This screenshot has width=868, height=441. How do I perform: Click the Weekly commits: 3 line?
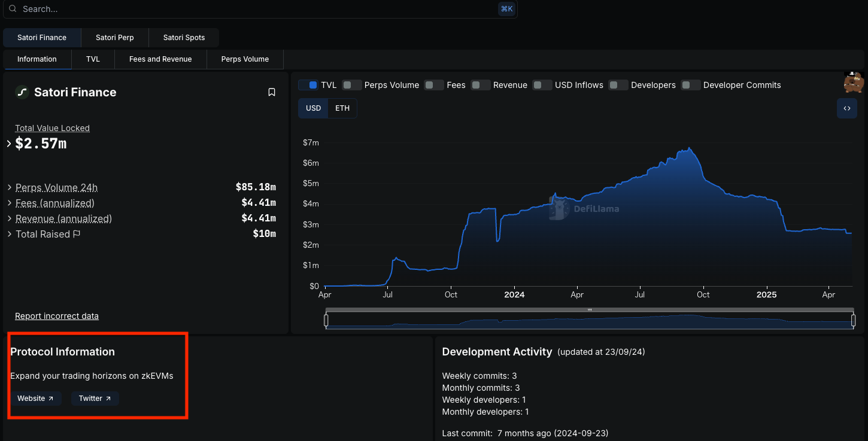(479, 376)
